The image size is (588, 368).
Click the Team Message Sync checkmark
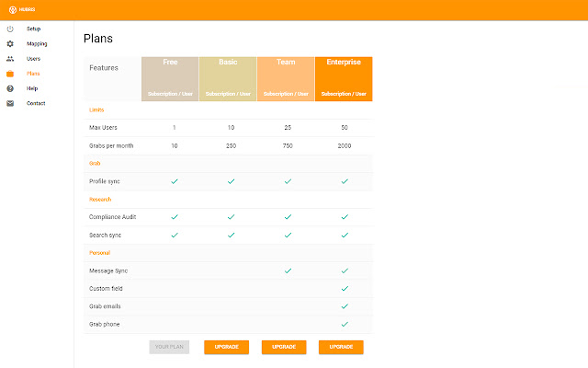pyautogui.click(x=288, y=270)
